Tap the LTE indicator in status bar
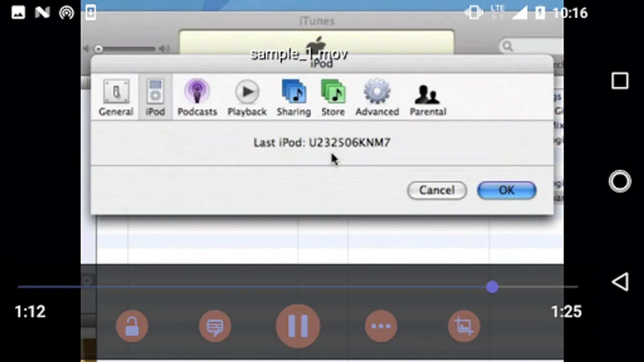The height and width of the screenshot is (362, 644). (497, 12)
